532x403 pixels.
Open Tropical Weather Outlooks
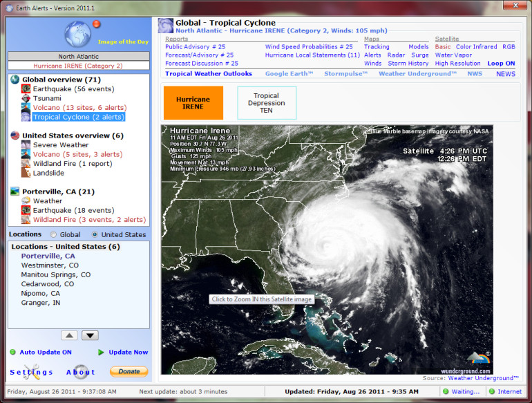click(x=209, y=74)
